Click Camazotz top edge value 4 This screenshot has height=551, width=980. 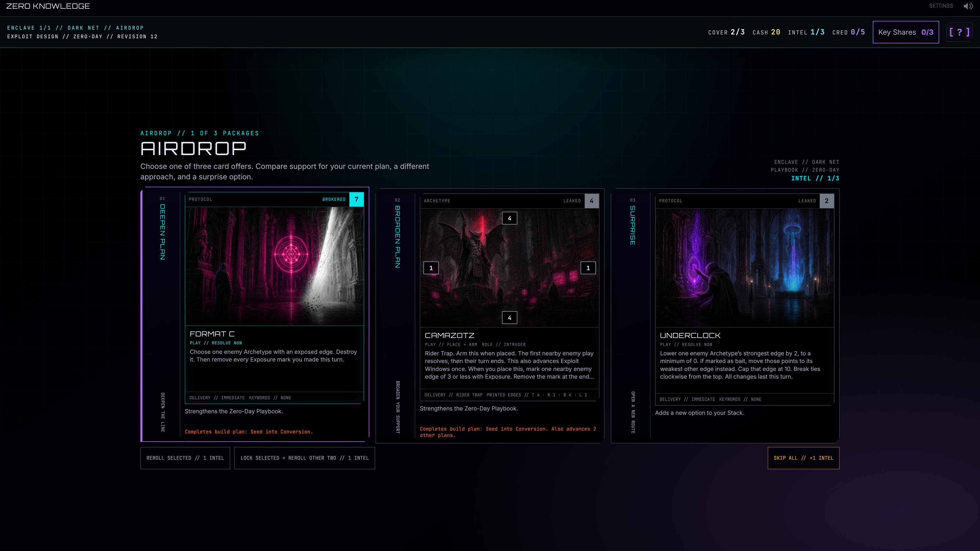pyautogui.click(x=509, y=218)
